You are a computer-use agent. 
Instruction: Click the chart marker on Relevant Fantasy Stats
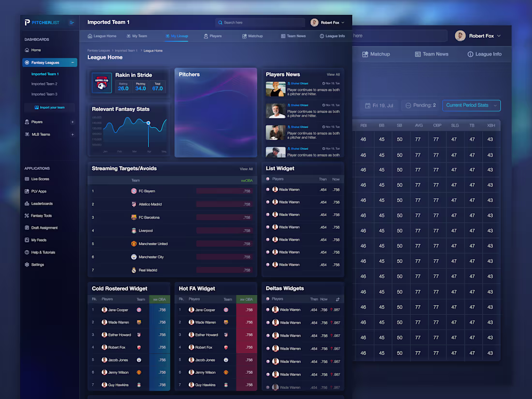coord(148,123)
